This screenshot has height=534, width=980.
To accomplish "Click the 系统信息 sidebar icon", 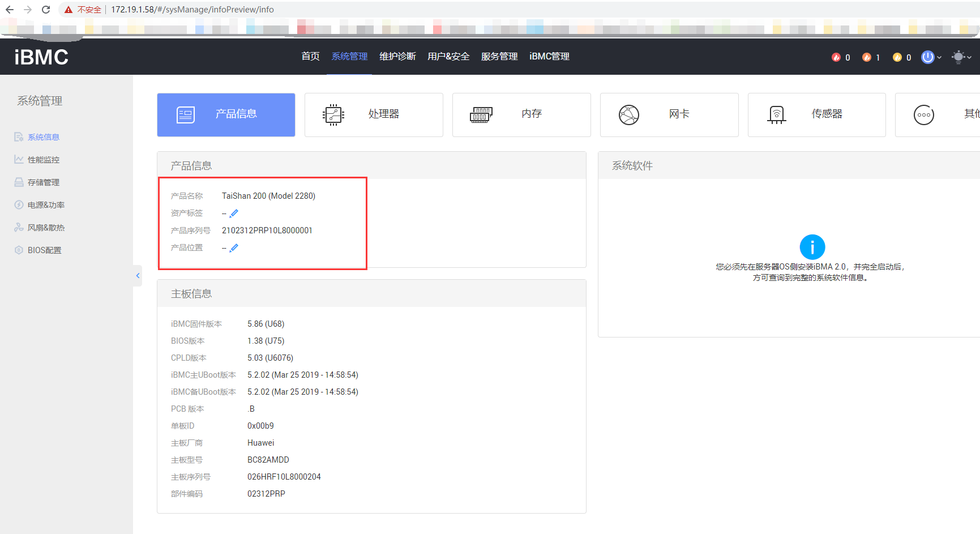I will pos(19,137).
